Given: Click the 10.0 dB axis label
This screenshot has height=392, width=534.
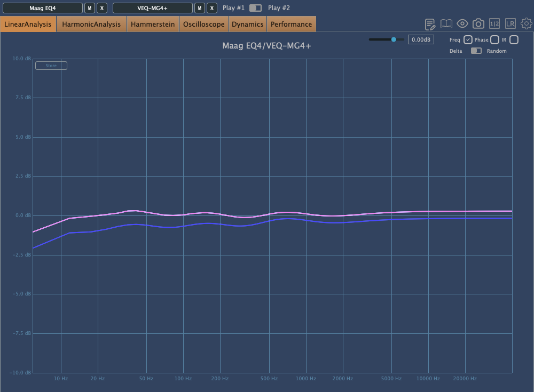Looking at the screenshot, I should click(22, 59).
